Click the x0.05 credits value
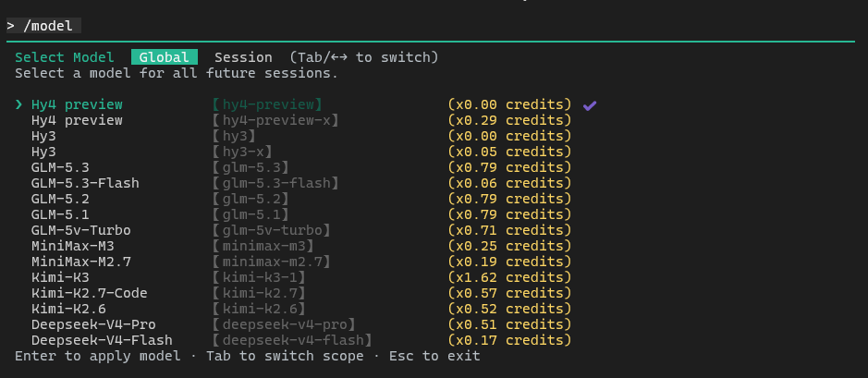Screen dimensions: 868x378 pos(510,152)
